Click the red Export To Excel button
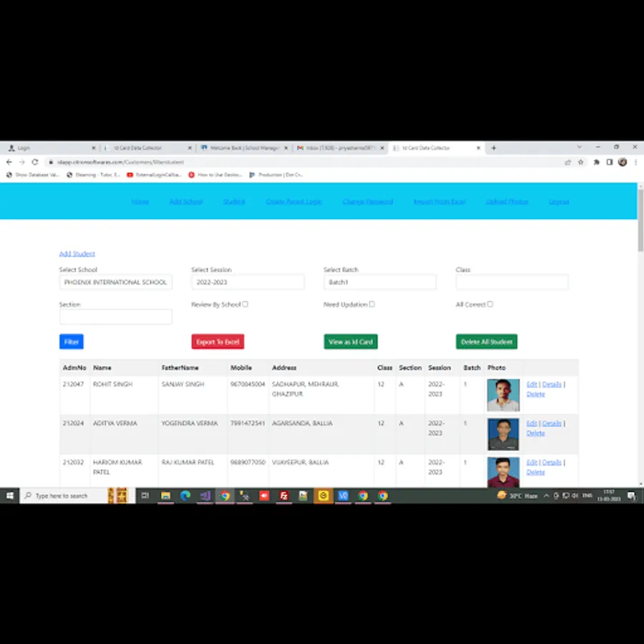Viewport: 644px width, 644px height. tap(218, 342)
